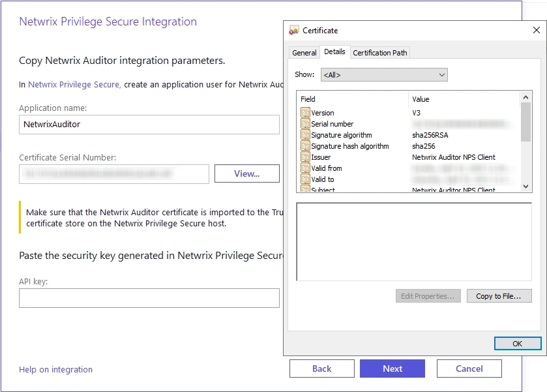Click the View button for certificate serial number

246,173
